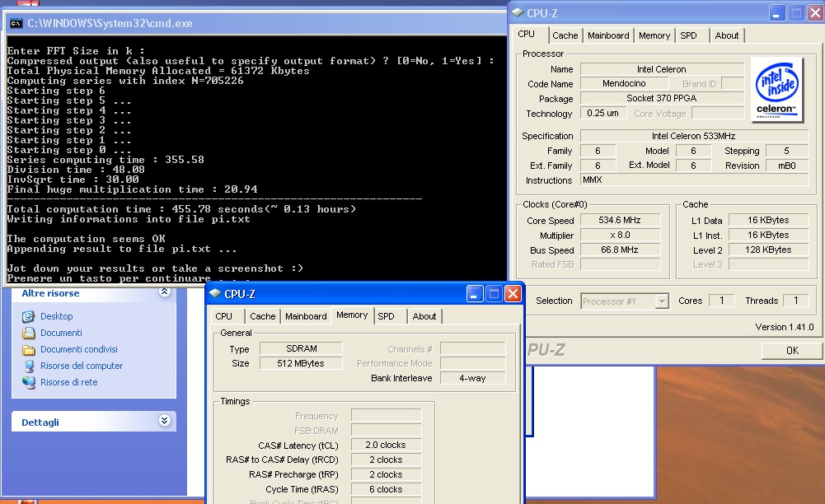825x504 pixels.
Task: Click the Revision value mB0
Action: (786, 166)
